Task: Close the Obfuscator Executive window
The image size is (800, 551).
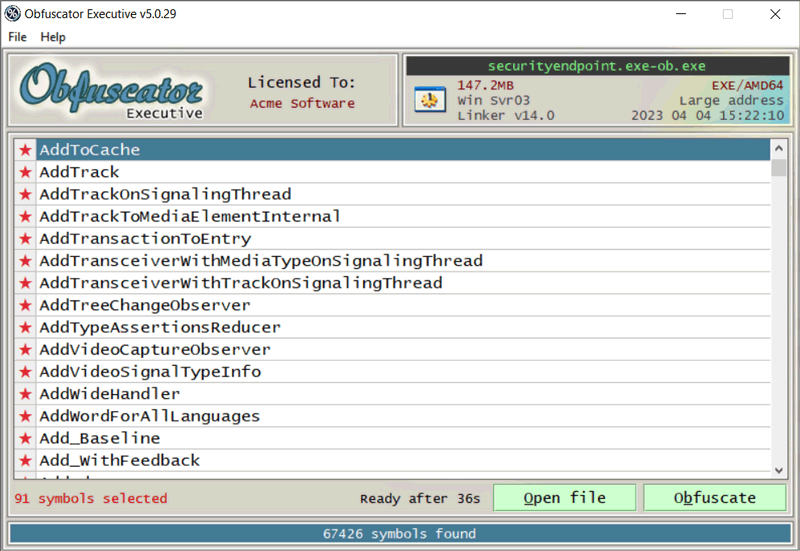Action: pyautogui.click(x=775, y=14)
